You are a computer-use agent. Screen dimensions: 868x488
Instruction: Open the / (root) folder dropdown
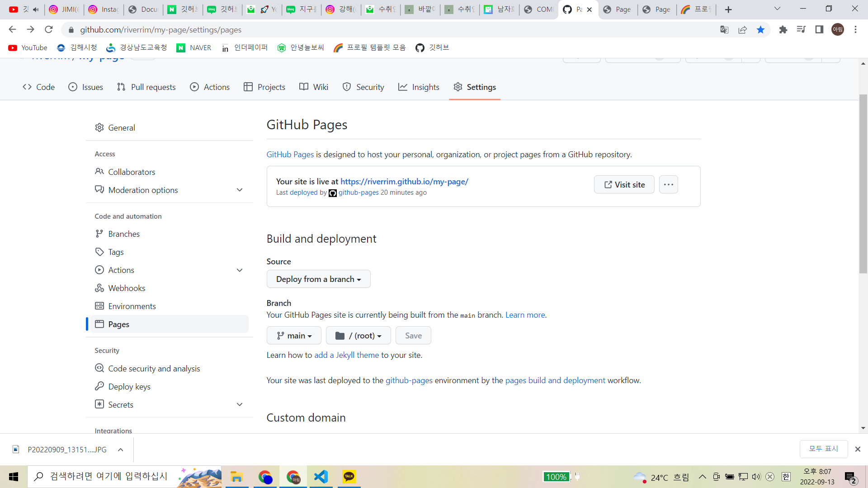click(358, 335)
